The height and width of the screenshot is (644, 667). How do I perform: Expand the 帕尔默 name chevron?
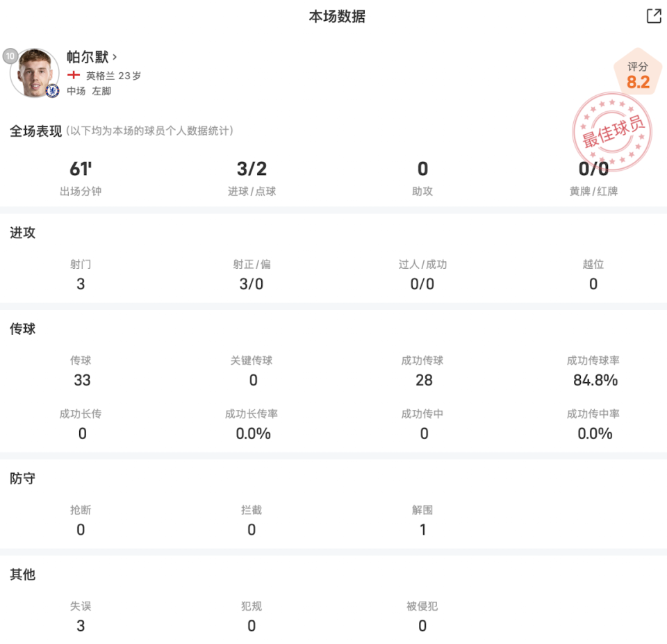tap(115, 57)
